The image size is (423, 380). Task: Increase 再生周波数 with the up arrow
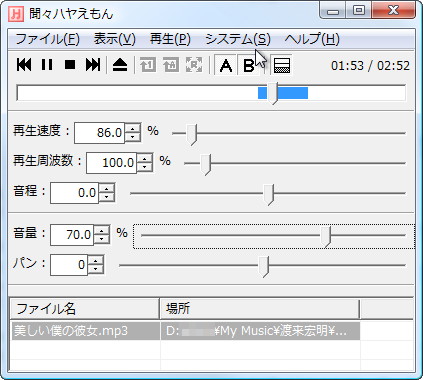[145, 158]
